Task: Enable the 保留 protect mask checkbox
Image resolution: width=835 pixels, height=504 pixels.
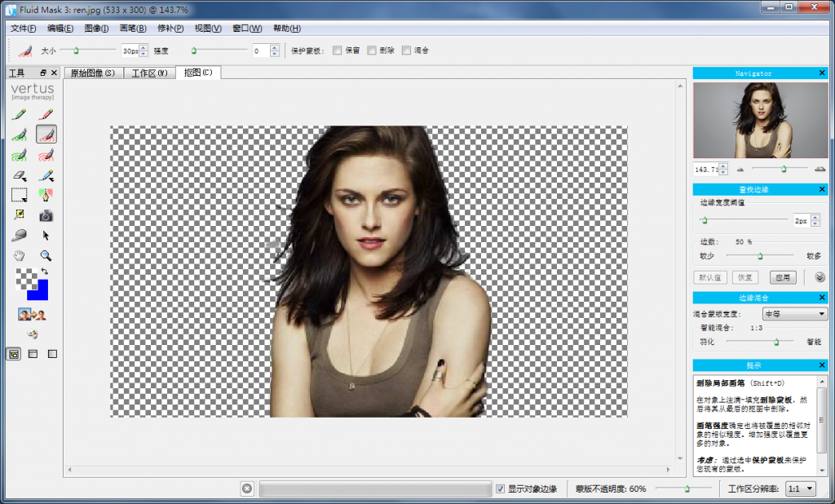Action: tap(338, 51)
